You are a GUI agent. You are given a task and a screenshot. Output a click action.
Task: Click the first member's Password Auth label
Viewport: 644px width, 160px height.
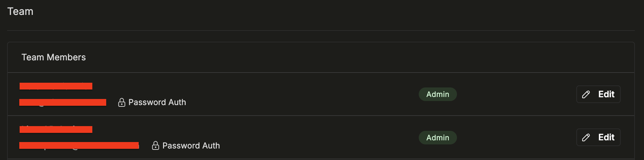[x=157, y=102]
